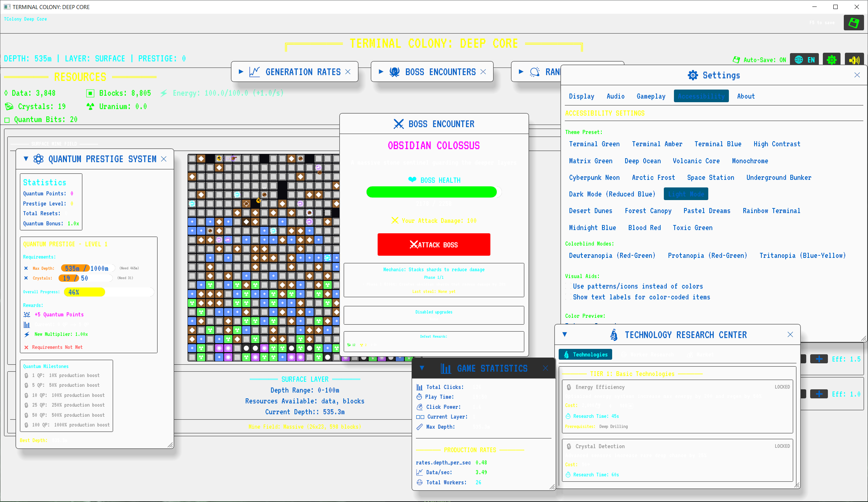Click the octopus icon on Boss Encounters
This screenshot has height=502, width=868.
point(394,72)
